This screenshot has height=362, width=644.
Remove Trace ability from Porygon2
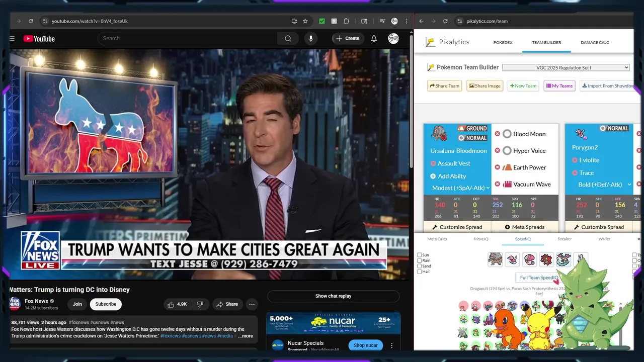tap(575, 173)
